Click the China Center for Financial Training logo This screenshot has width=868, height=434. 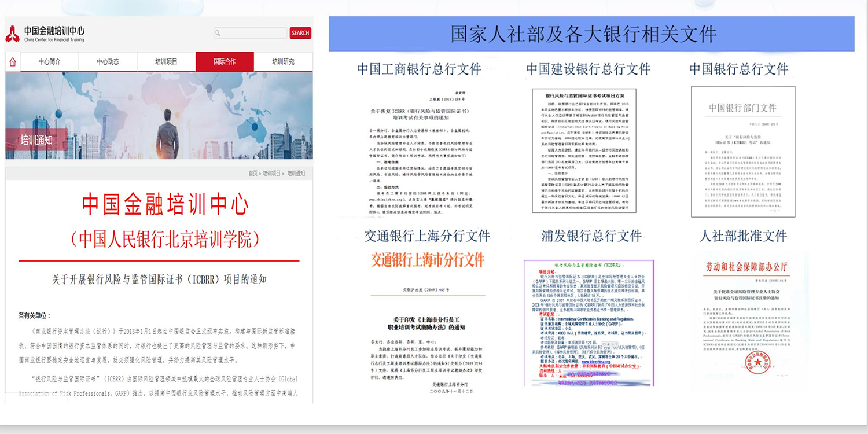click(x=45, y=34)
